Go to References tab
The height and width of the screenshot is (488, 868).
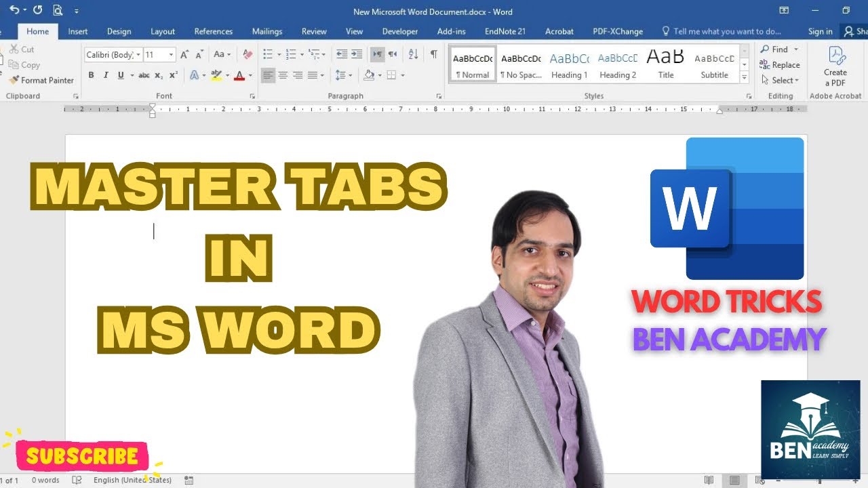point(214,31)
